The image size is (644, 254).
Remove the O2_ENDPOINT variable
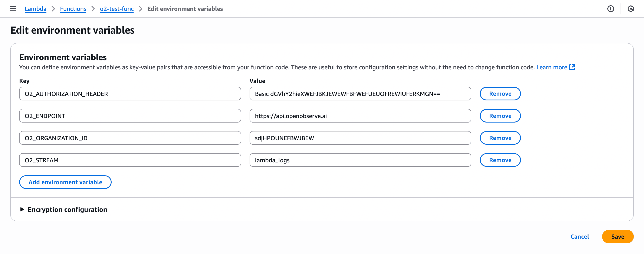pyautogui.click(x=500, y=116)
